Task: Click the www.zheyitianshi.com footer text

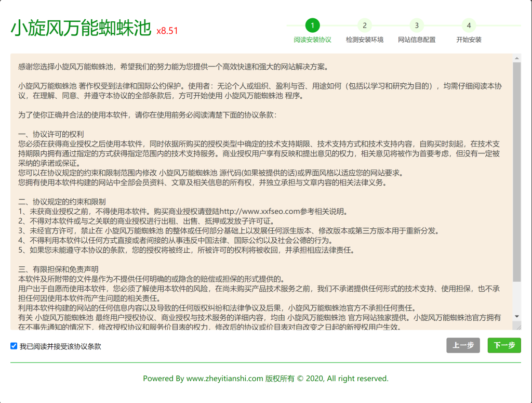Action: pyautogui.click(x=224, y=378)
